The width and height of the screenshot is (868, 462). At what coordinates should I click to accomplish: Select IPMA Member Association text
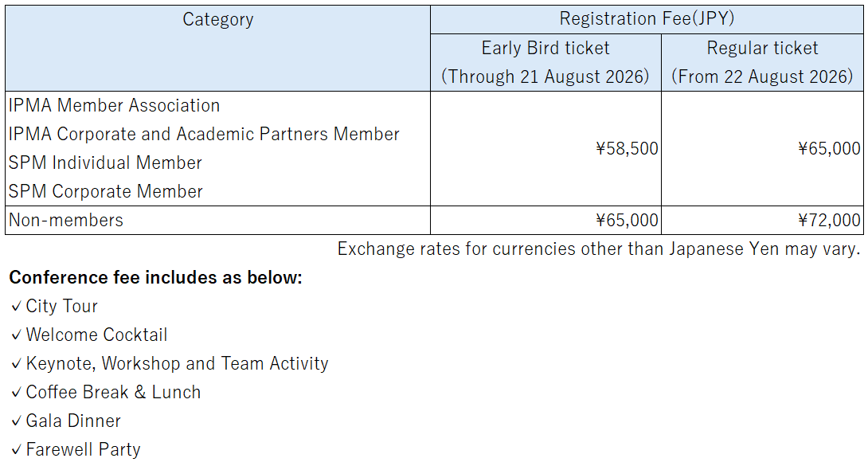coord(114,105)
